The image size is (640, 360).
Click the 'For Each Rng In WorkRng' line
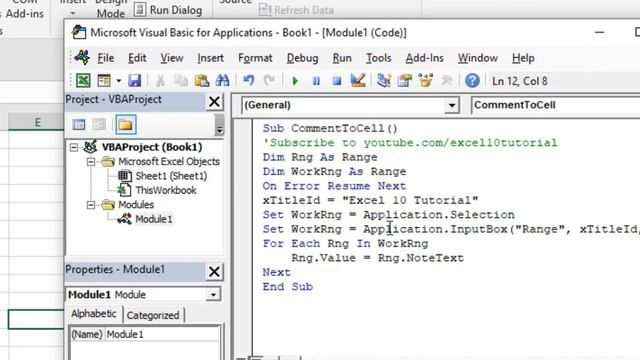pos(345,244)
